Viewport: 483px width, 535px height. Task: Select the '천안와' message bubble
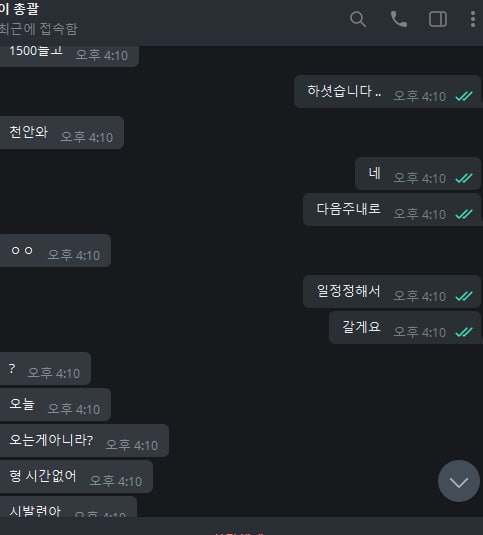(x=61, y=133)
